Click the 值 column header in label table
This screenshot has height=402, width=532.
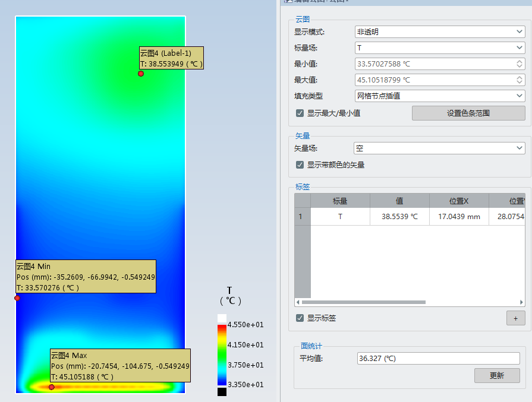(x=399, y=201)
